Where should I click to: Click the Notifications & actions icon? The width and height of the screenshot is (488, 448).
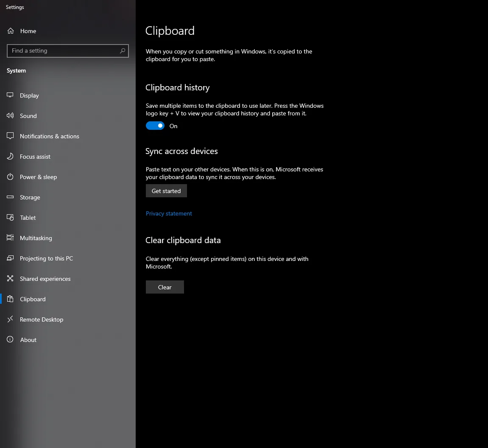pyautogui.click(x=10, y=136)
